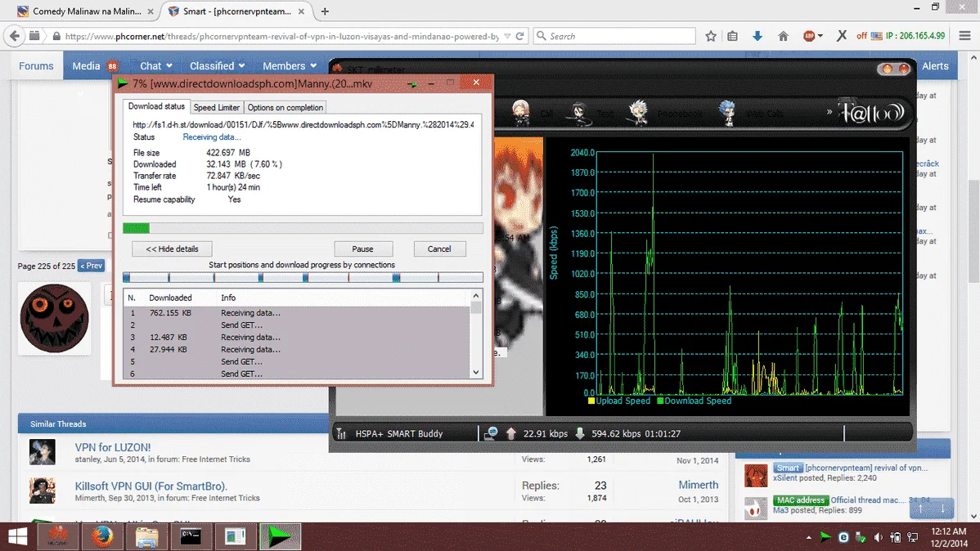Click the connections progress segments bar
The width and height of the screenshot is (980, 551).
(303, 277)
